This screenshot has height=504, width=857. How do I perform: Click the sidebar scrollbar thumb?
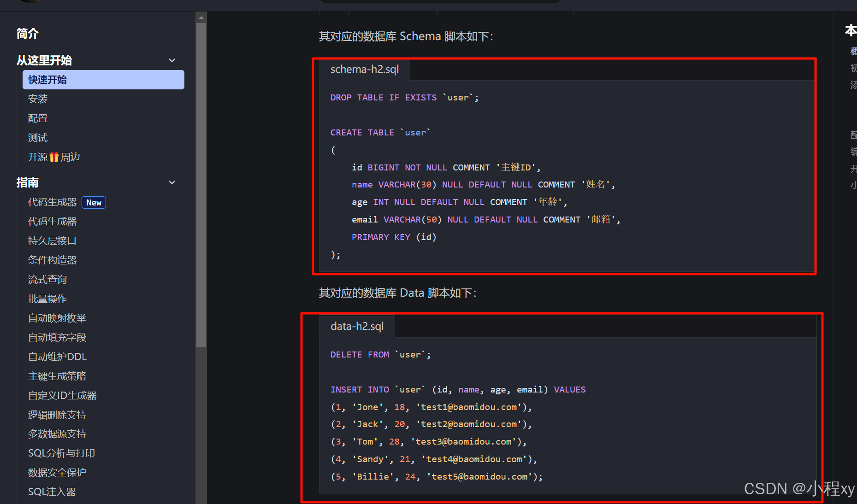click(201, 184)
